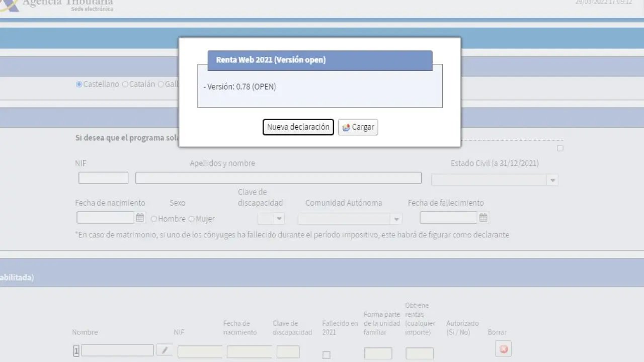Select the Catalán language option
644x362 pixels.
tap(125, 84)
